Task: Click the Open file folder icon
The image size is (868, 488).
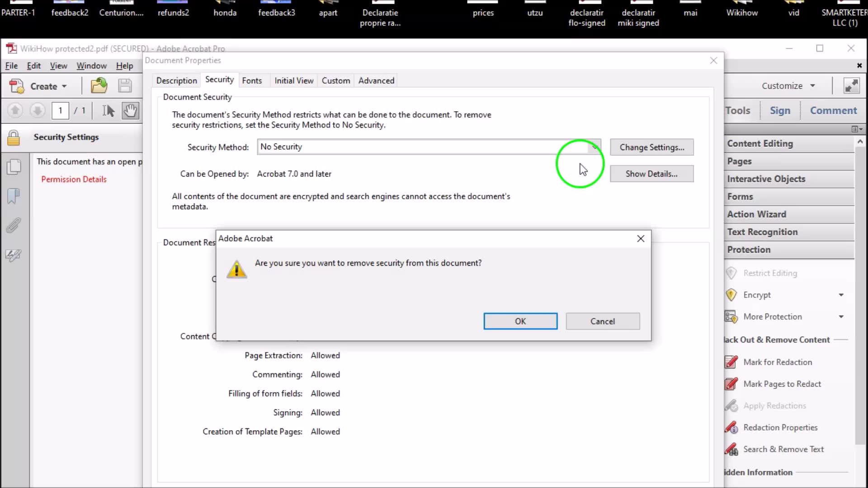Action: click(x=99, y=86)
